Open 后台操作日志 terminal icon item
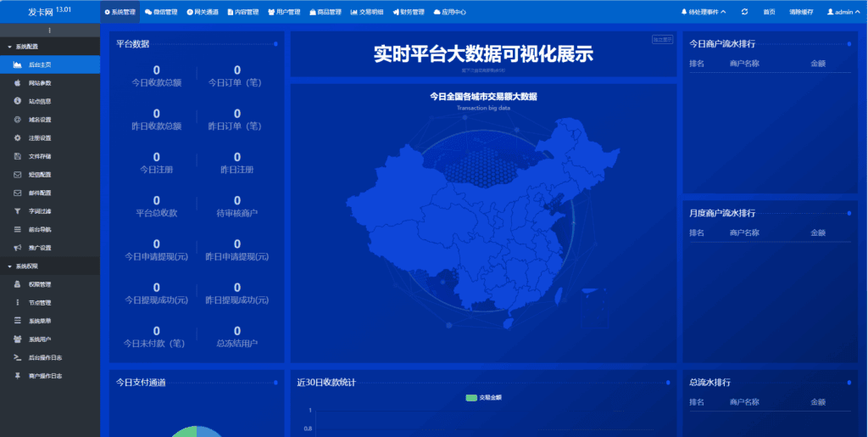The height and width of the screenshot is (437, 868). coord(50,358)
